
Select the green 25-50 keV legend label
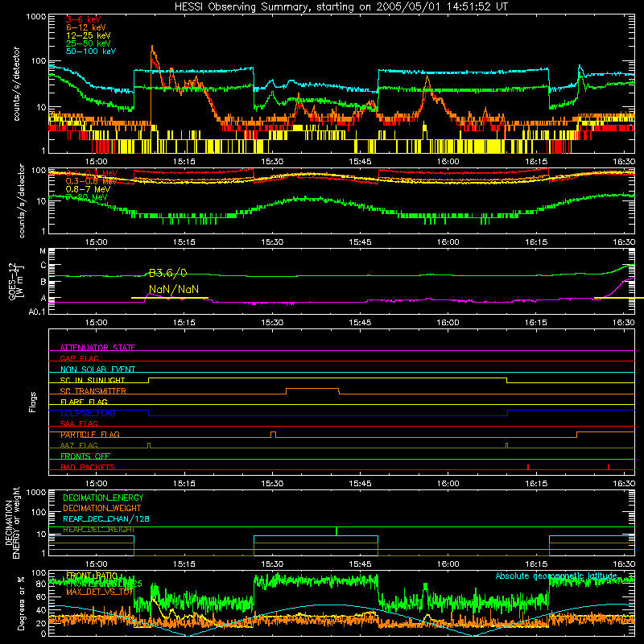point(88,43)
